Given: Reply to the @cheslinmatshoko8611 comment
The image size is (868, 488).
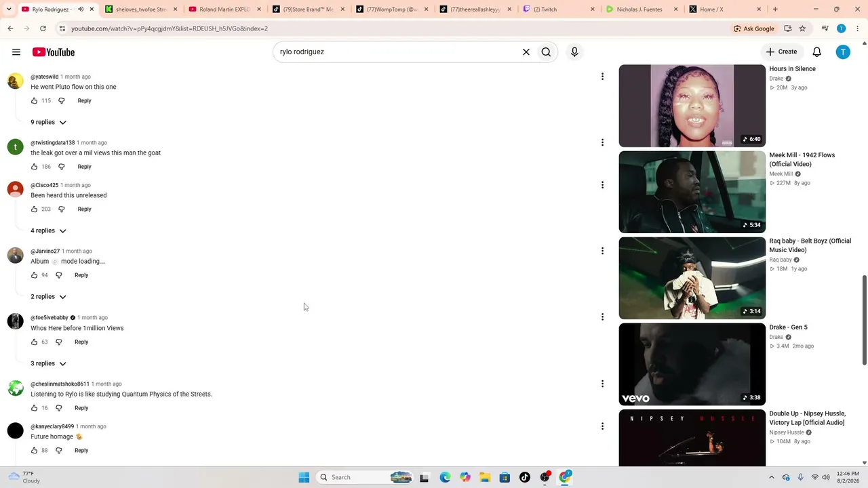Looking at the screenshot, I should coord(81,408).
